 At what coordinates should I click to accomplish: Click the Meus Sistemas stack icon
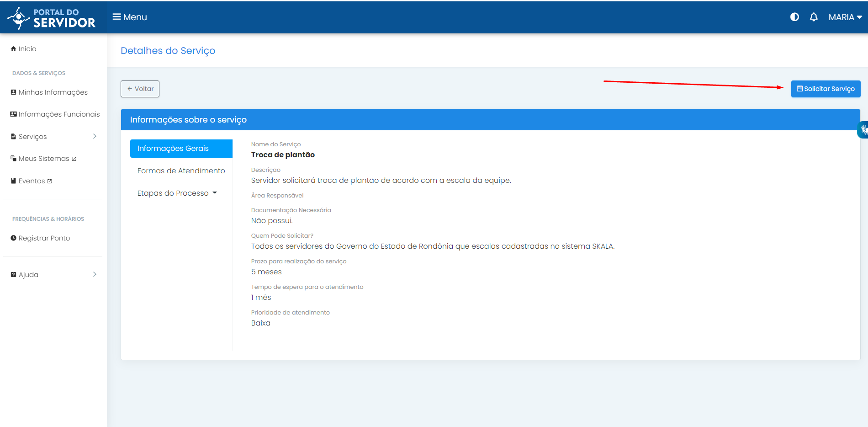pyautogui.click(x=13, y=158)
